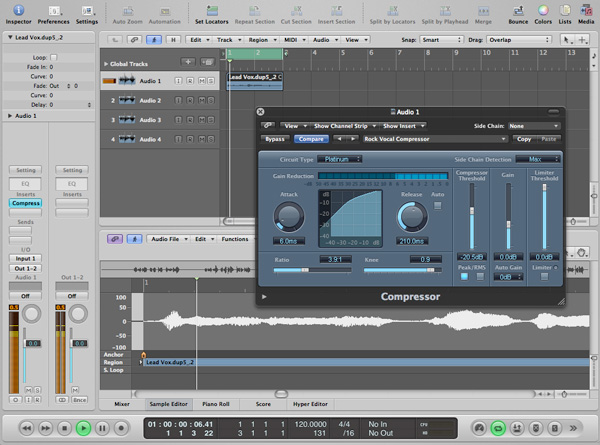This screenshot has width=600, height=445.
Task: Record-enable the Audio 2 track
Action: (190, 100)
